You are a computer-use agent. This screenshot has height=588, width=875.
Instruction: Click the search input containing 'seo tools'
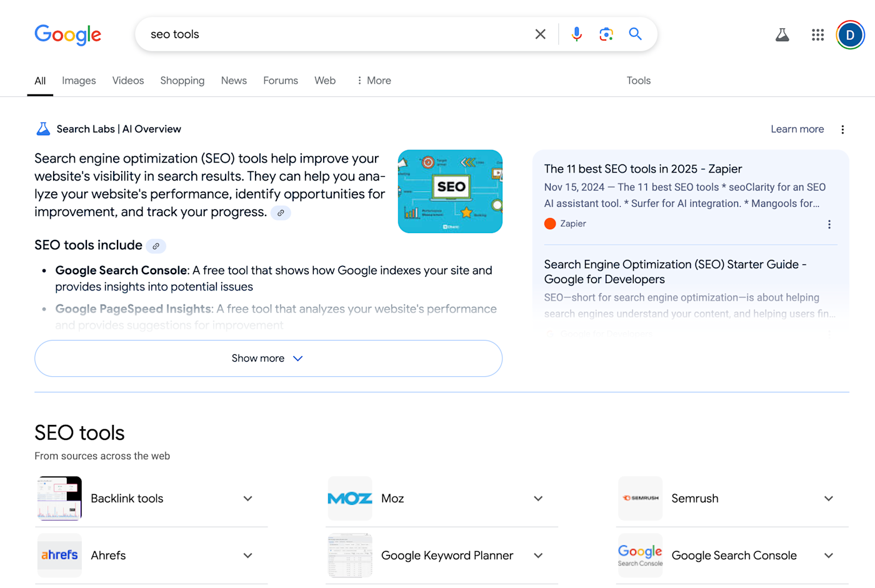337,34
